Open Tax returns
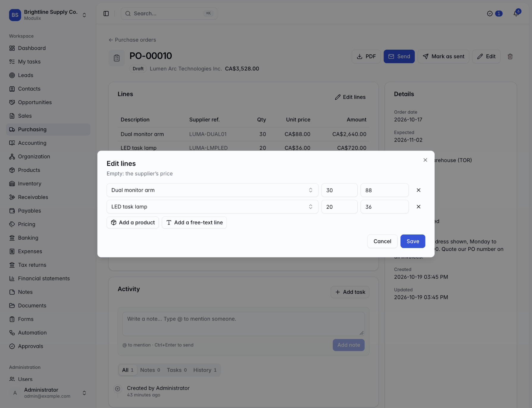Image resolution: width=532 pixels, height=408 pixels. coord(48,265)
